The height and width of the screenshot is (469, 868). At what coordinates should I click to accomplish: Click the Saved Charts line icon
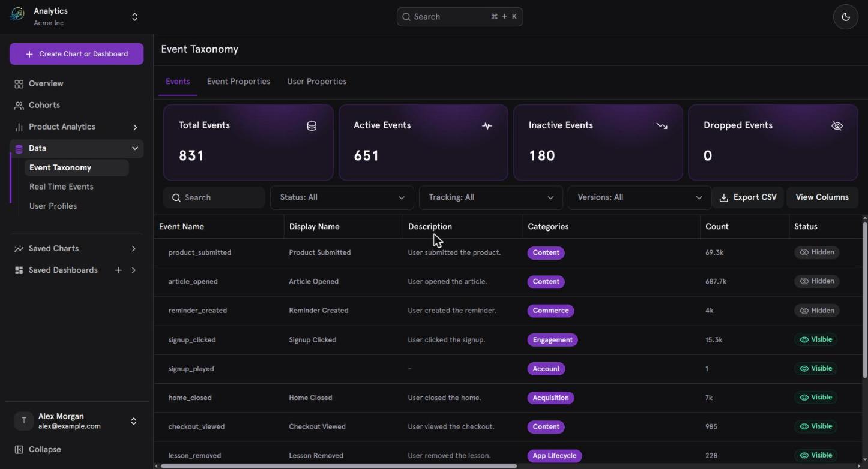pyautogui.click(x=19, y=249)
